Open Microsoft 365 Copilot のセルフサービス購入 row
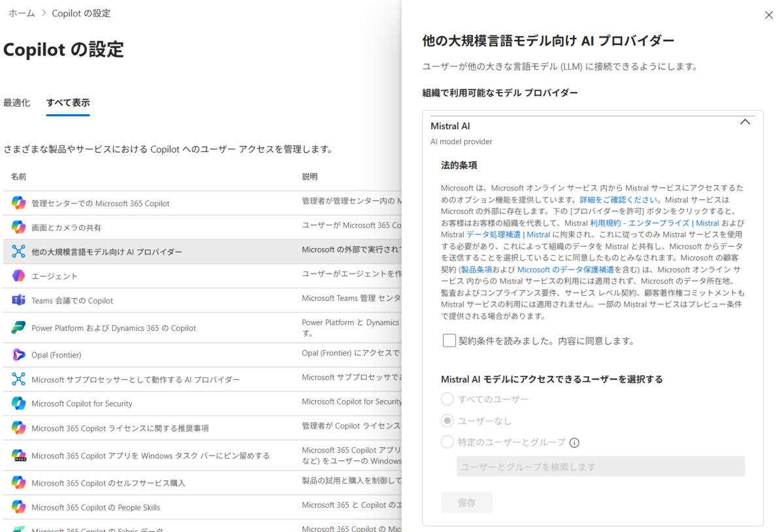Screen dimensions: 784x532 [201, 482]
